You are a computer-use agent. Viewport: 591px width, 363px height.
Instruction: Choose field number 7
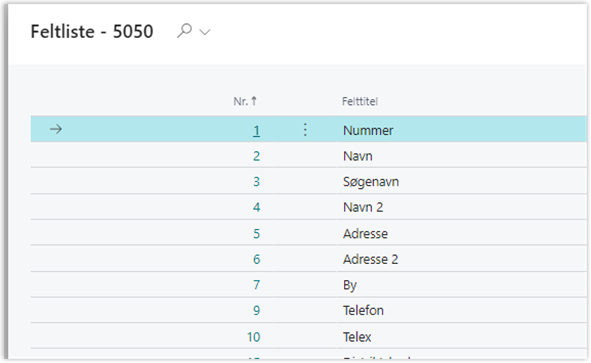tap(256, 285)
